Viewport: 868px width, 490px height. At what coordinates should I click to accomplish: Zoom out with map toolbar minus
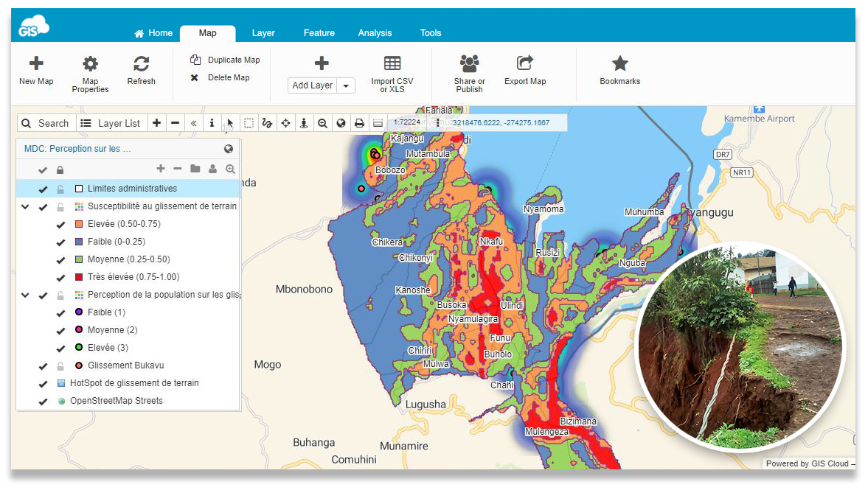coord(175,123)
